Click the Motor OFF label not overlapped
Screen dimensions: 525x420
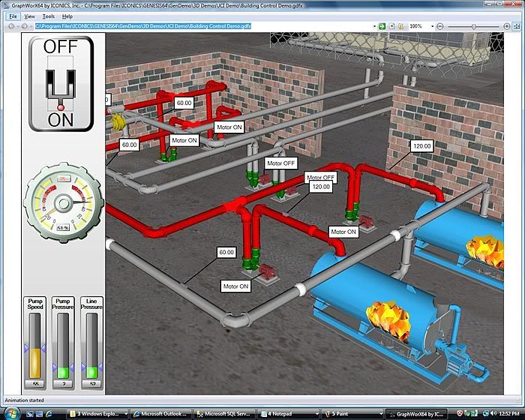(281, 163)
